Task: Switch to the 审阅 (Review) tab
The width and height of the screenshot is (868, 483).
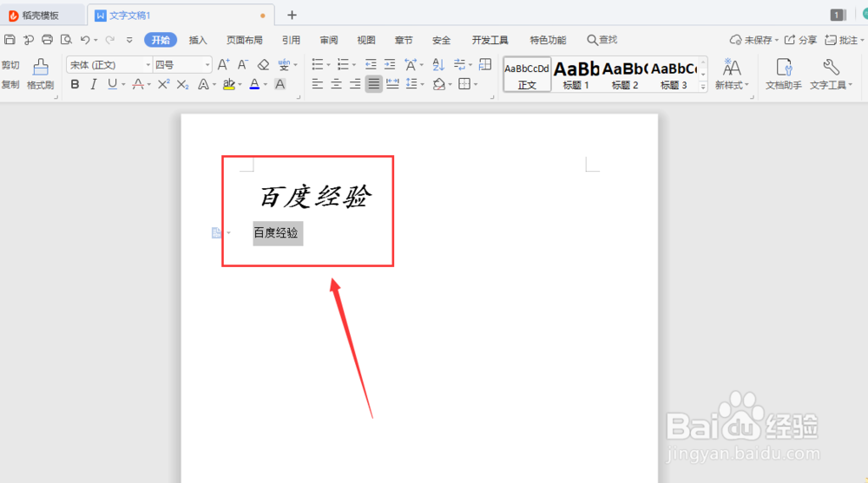Action: (x=328, y=40)
